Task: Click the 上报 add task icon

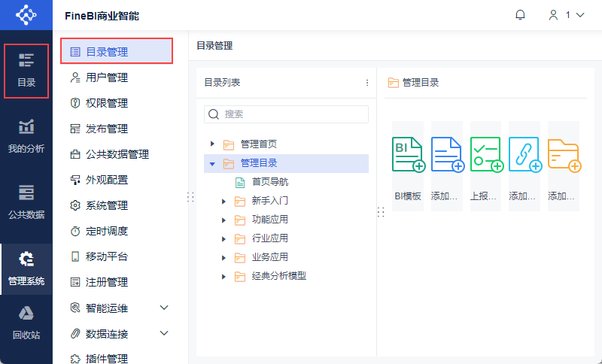Action: [486, 155]
